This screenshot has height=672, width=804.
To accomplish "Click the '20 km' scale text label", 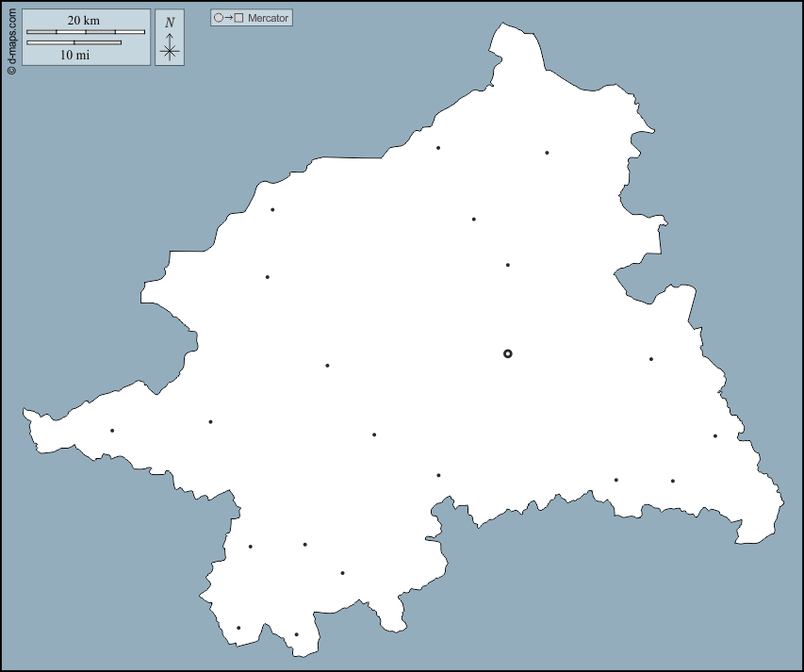I will point(84,21).
